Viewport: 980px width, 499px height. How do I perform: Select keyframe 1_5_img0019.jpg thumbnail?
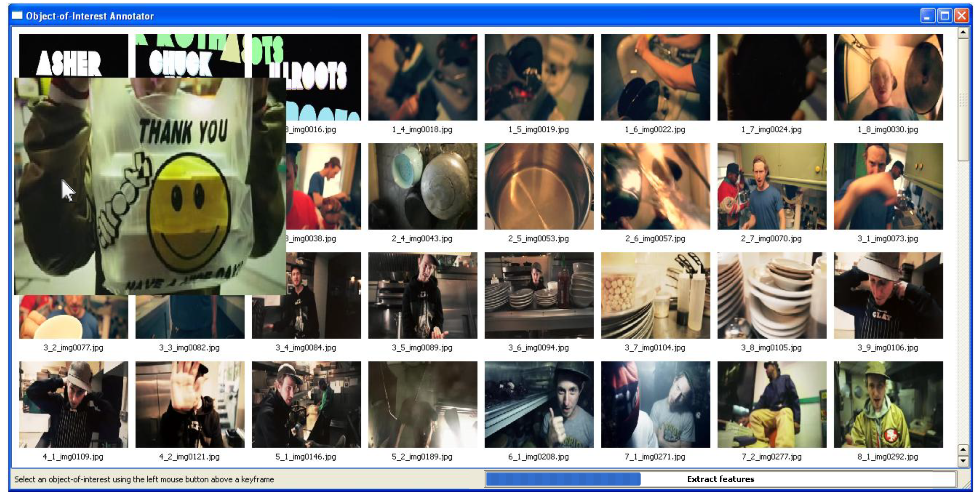click(x=539, y=77)
